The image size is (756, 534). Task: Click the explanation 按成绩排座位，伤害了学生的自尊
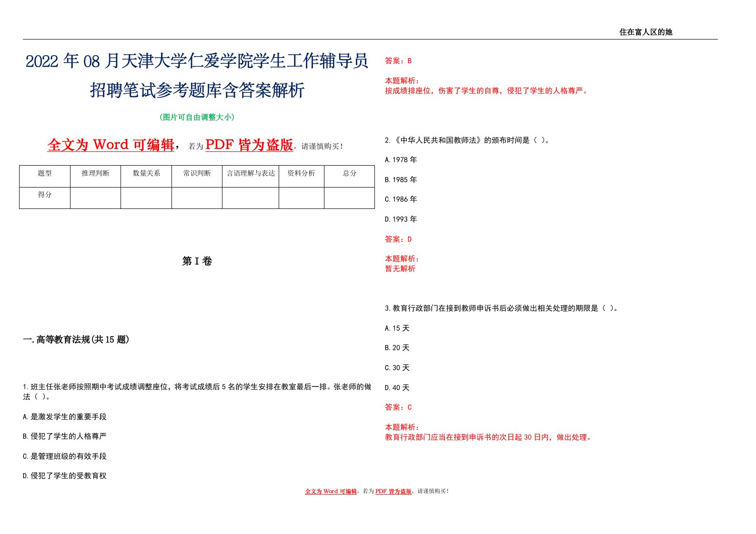(x=487, y=90)
